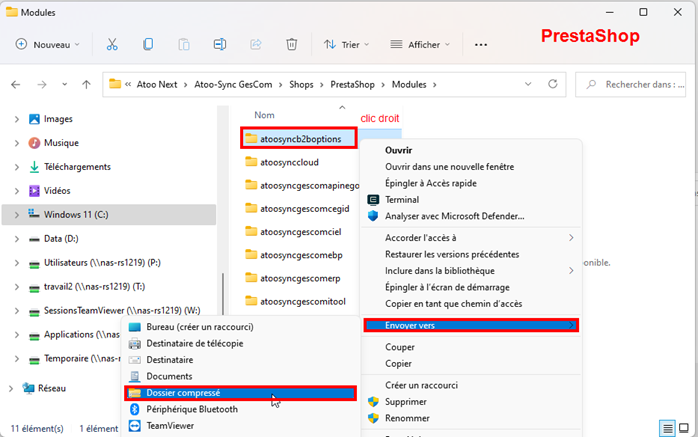The width and height of the screenshot is (698, 437).
Task: Refresh the folder view
Action: (553, 84)
